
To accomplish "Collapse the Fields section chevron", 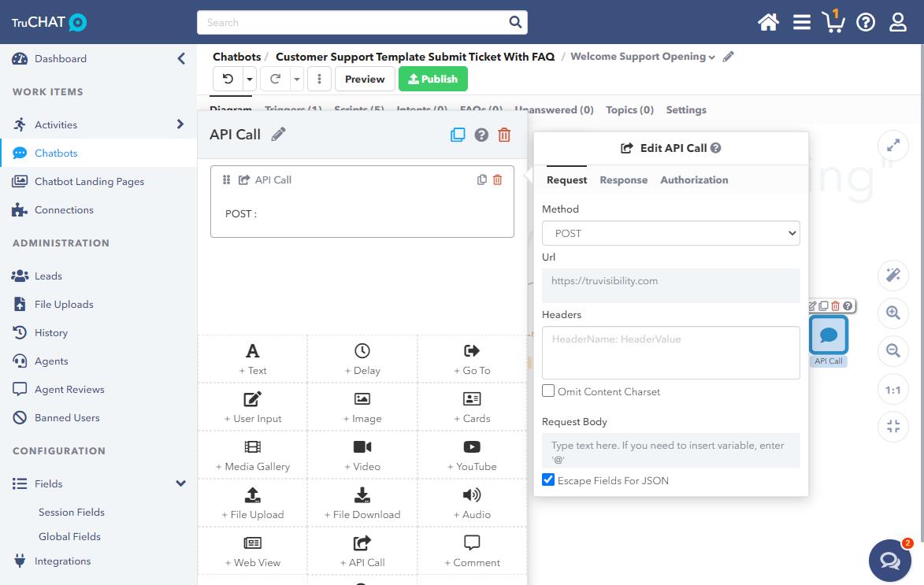I will click(x=181, y=483).
